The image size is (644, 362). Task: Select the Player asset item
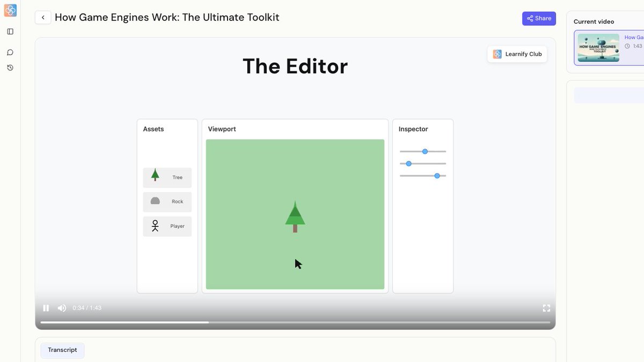pyautogui.click(x=167, y=226)
